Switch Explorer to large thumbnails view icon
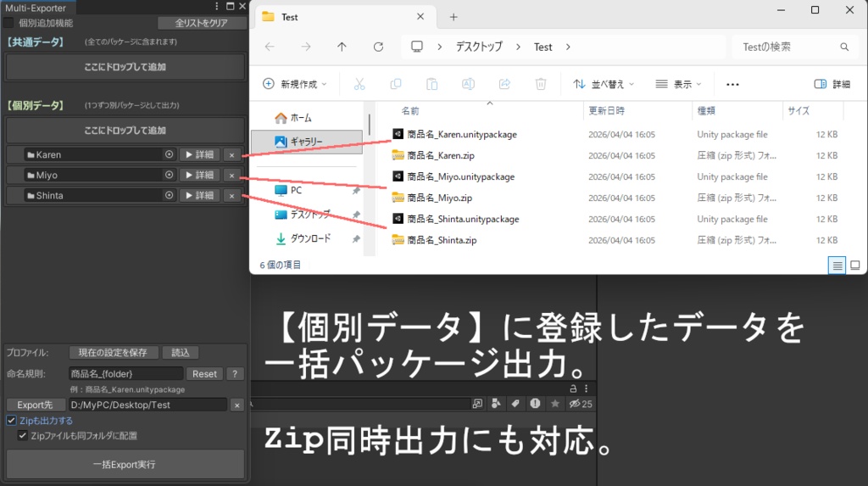Viewport: 868px width, 486px height. pos(854,265)
